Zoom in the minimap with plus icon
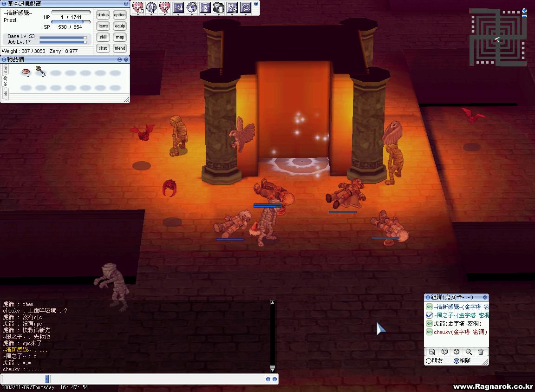 (524, 11)
